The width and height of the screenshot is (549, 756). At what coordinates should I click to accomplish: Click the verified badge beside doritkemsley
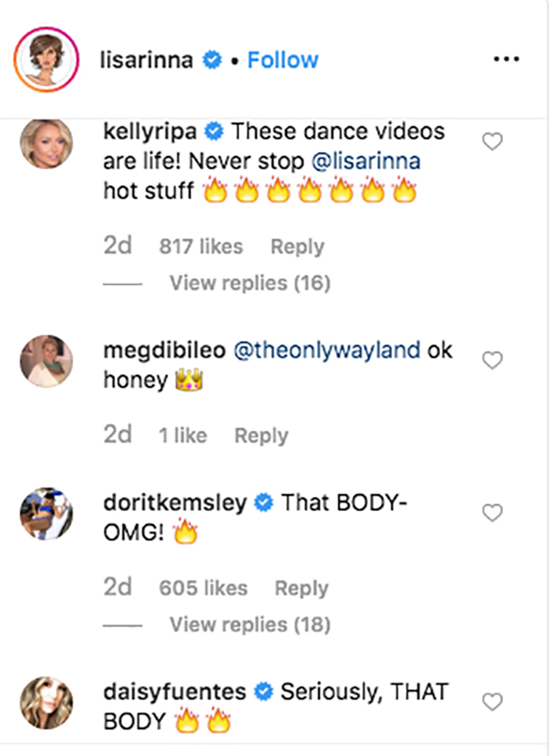click(x=263, y=503)
